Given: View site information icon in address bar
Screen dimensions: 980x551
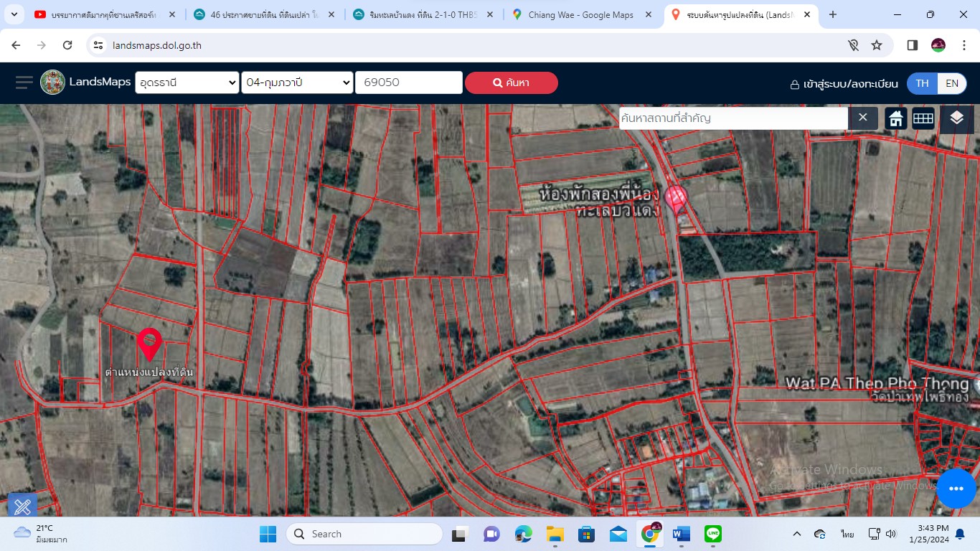Looking at the screenshot, I should tap(99, 45).
